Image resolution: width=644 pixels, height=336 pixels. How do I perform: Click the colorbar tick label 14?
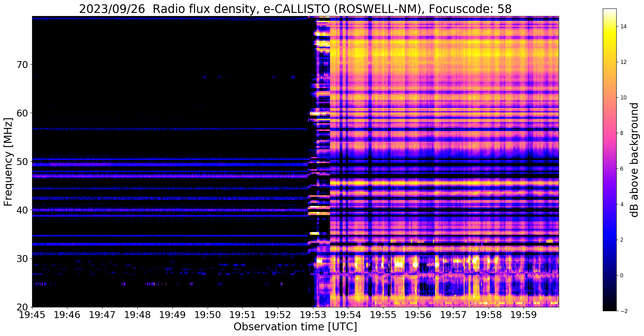coord(623,26)
